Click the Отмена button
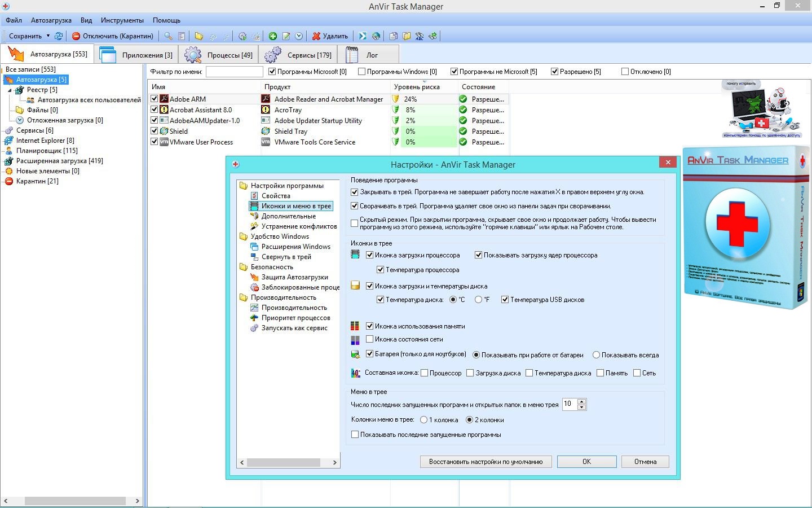The height and width of the screenshot is (508, 812). [x=645, y=462]
